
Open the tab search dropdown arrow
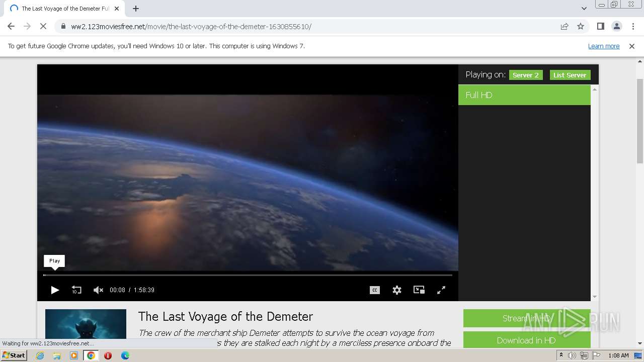(584, 9)
